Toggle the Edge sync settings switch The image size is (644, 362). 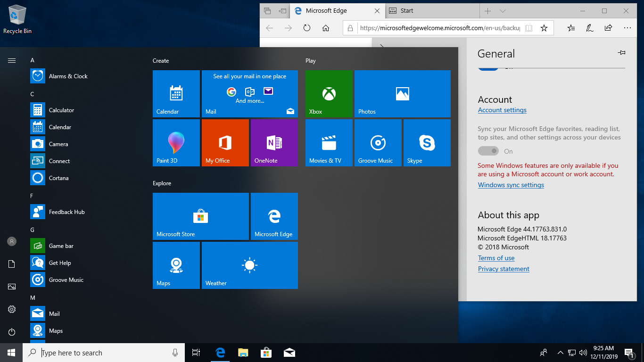488,151
